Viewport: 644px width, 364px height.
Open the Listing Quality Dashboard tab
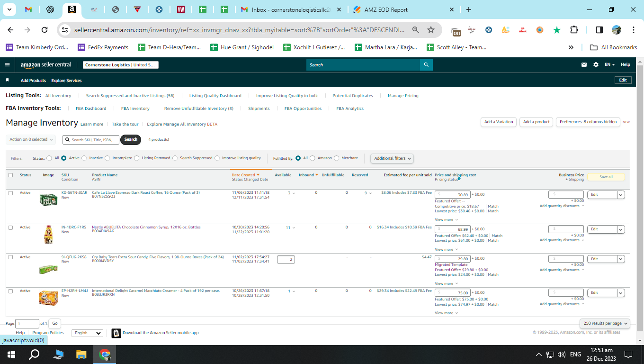point(215,96)
